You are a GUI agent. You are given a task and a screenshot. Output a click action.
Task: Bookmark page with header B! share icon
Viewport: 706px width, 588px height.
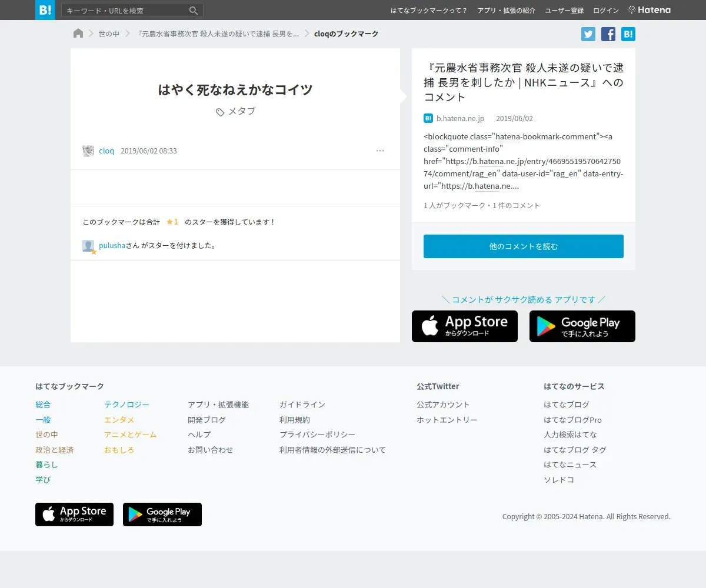tap(628, 34)
